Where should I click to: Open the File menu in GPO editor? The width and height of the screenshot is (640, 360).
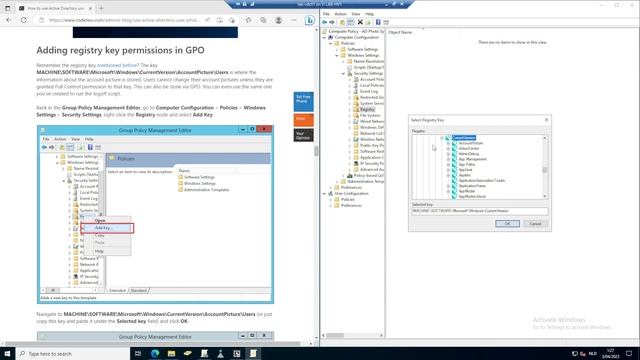click(326, 14)
